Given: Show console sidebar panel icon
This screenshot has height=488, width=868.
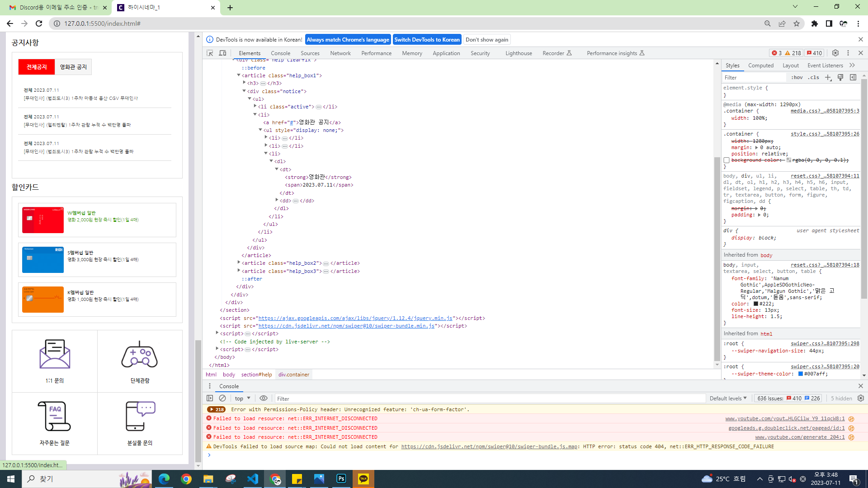Looking at the screenshot, I should (x=210, y=398).
